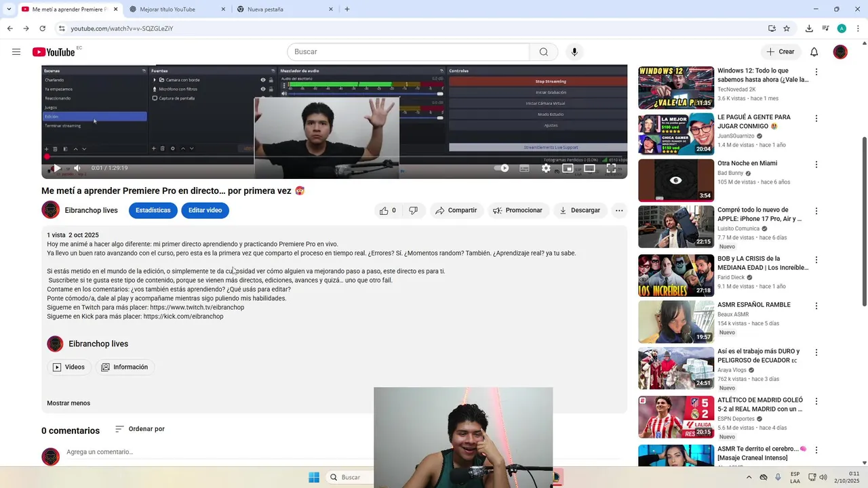Open Eibranchop lives channel avatar beside title

pyautogui.click(x=50, y=210)
